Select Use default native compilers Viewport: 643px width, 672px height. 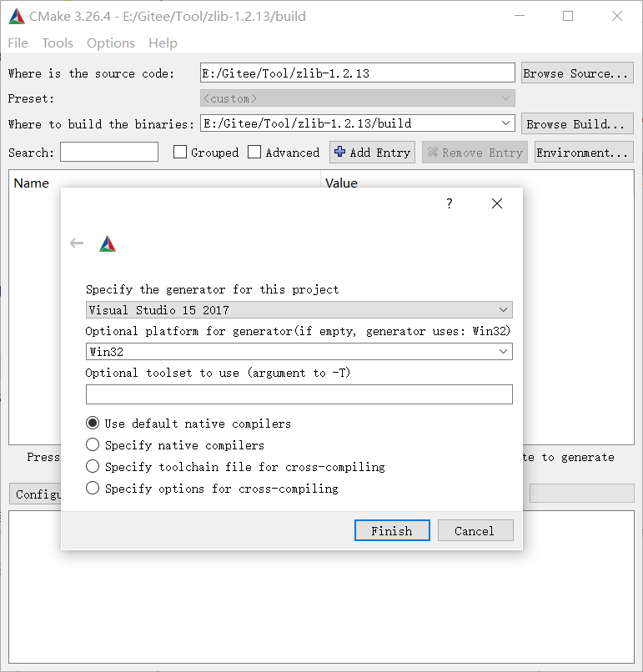(x=93, y=423)
